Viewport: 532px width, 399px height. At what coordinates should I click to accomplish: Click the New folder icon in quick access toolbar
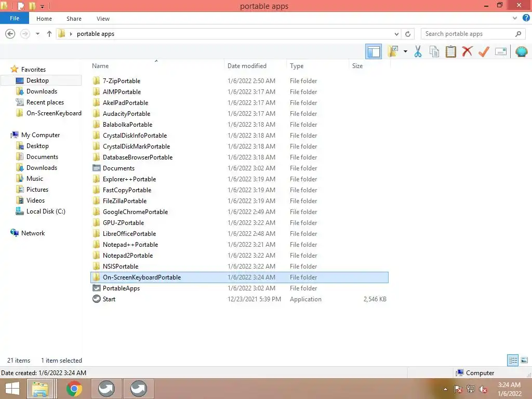click(32, 6)
